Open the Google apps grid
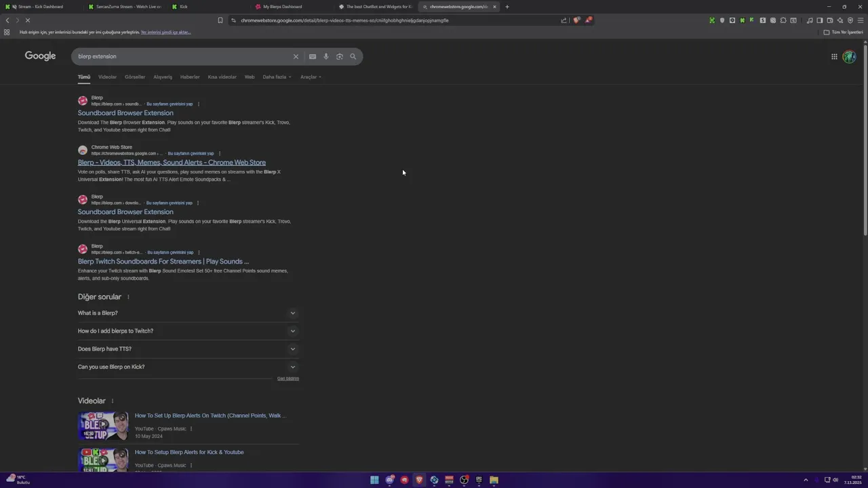868x488 pixels. 834,56
